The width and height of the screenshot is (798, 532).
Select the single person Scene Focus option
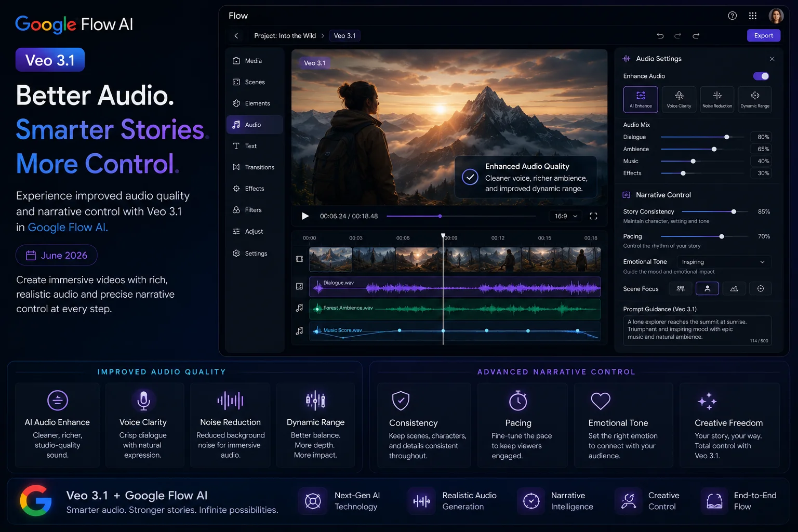click(707, 288)
